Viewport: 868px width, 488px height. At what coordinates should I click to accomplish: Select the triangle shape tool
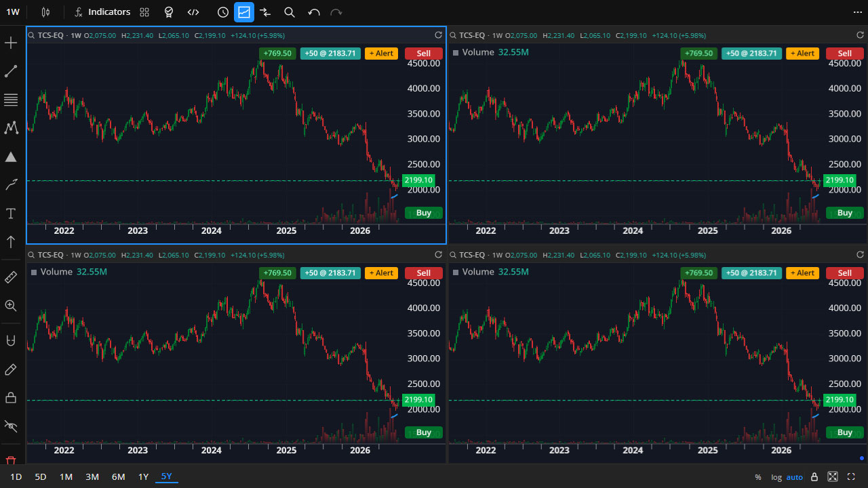[x=11, y=157]
